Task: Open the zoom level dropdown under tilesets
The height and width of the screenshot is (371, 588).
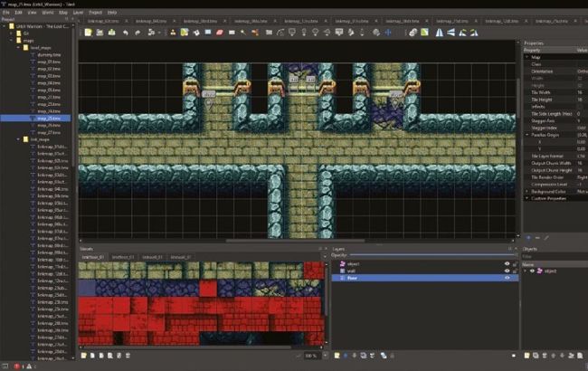Action: 310,356
